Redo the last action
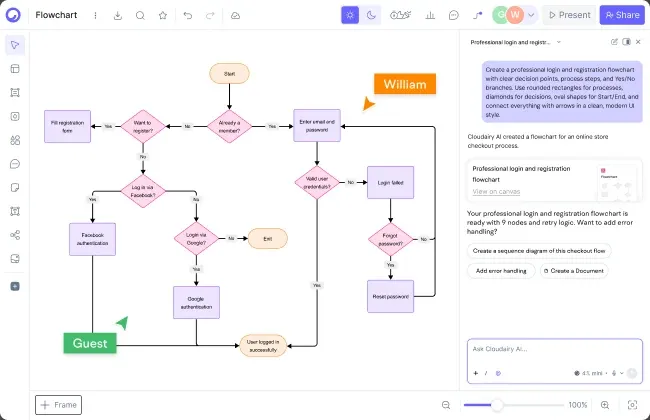Viewport: 650px width, 420px height. point(210,15)
